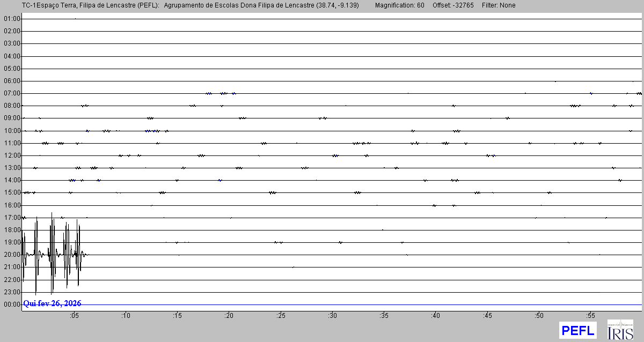The height and width of the screenshot is (342, 644).
Task: Click the date text Qui fev 26, 2026
Action: pos(52,303)
